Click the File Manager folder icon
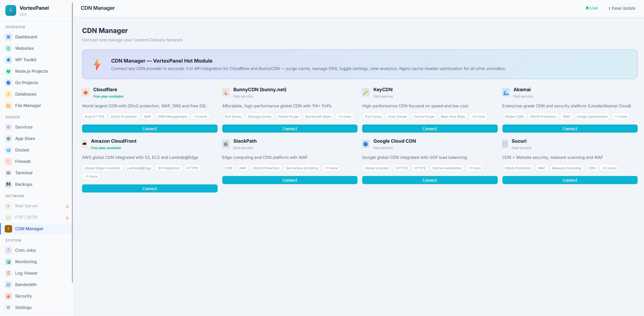644x316 pixels. (x=9, y=106)
